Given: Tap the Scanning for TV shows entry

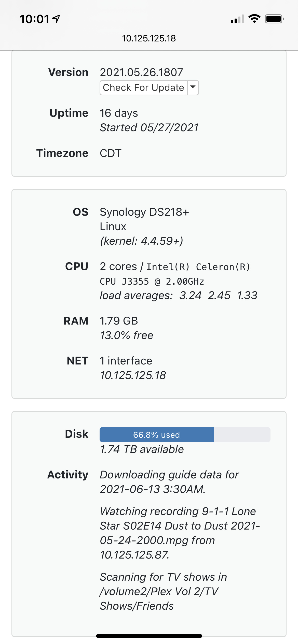Looking at the screenshot, I should point(163,592).
